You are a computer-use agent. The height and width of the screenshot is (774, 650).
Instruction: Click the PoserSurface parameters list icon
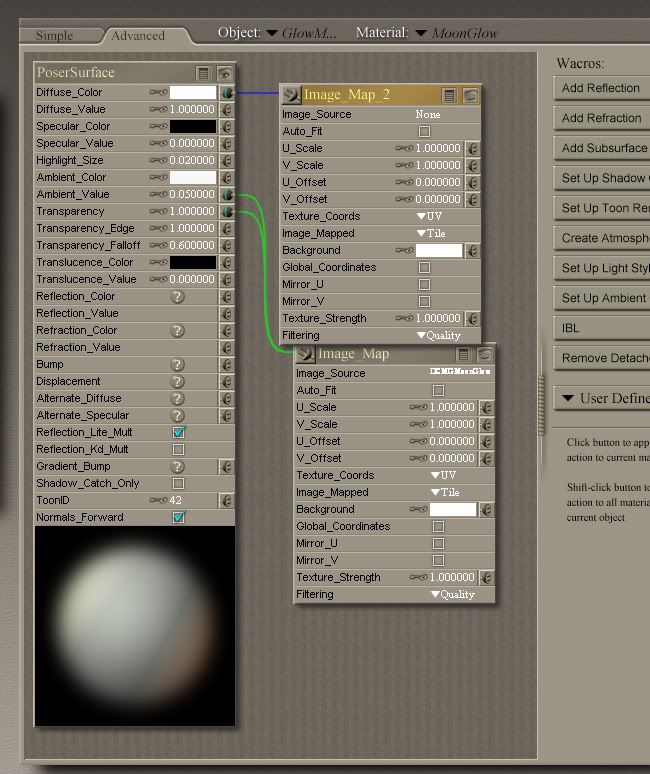[x=204, y=73]
